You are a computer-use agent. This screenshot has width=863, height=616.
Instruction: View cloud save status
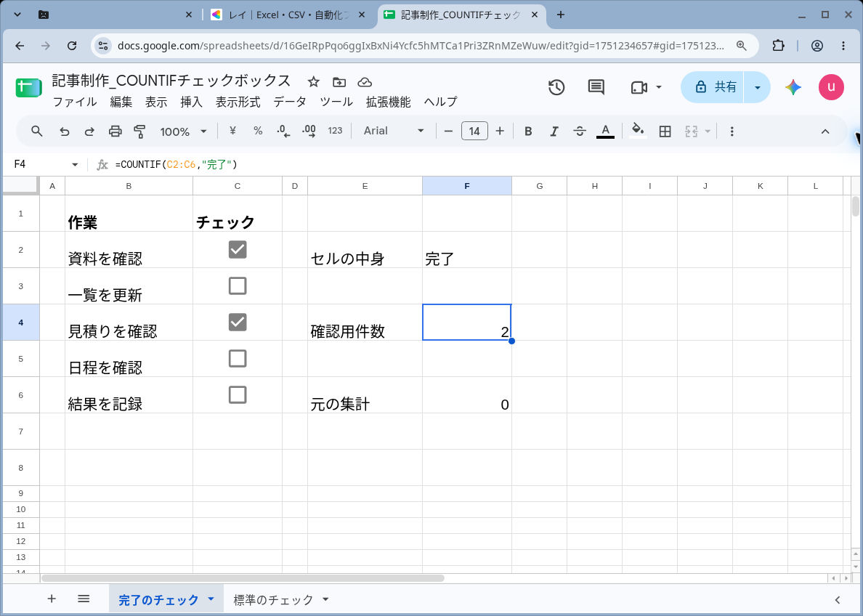365,82
